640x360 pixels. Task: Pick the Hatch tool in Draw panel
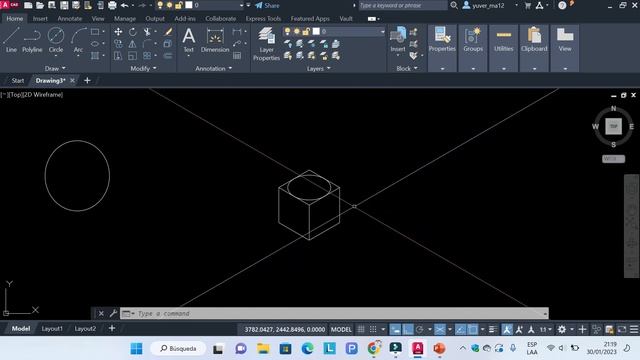[x=95, y=56]
